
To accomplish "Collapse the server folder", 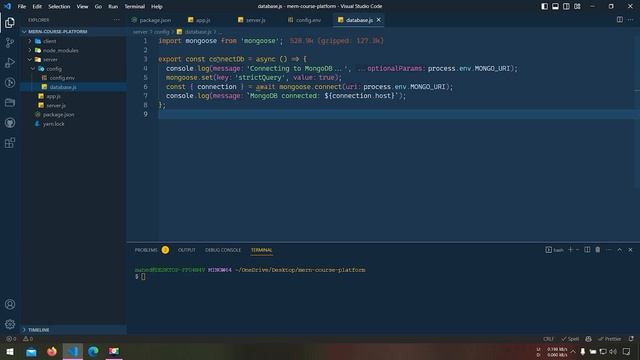I will (30, 59).
